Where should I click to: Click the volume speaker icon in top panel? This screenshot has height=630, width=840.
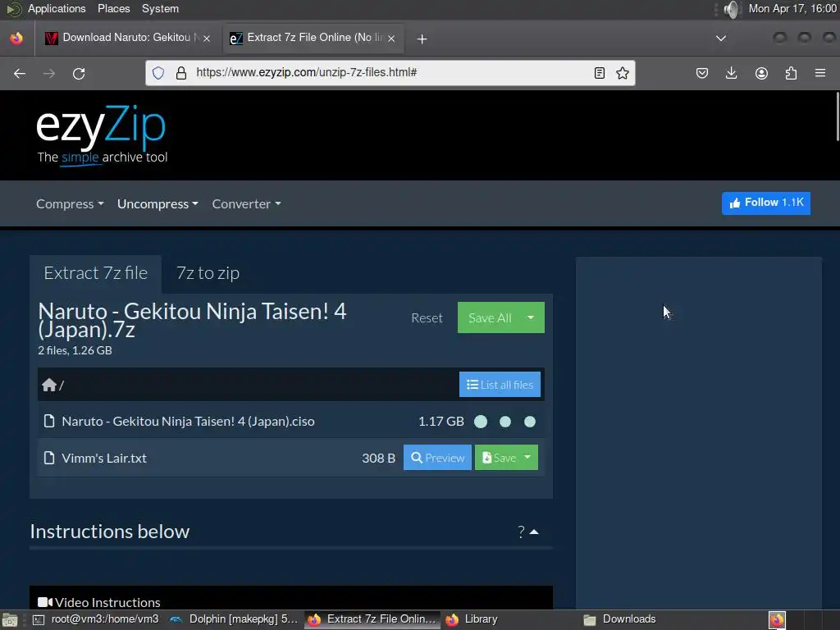coord(731,9)
